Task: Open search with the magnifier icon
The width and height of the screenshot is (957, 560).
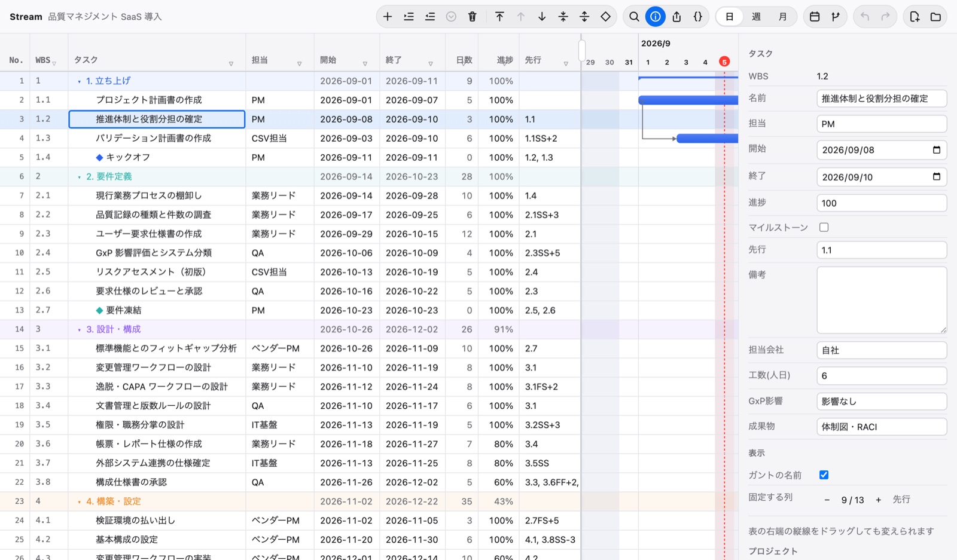Action: click(634, 17)
